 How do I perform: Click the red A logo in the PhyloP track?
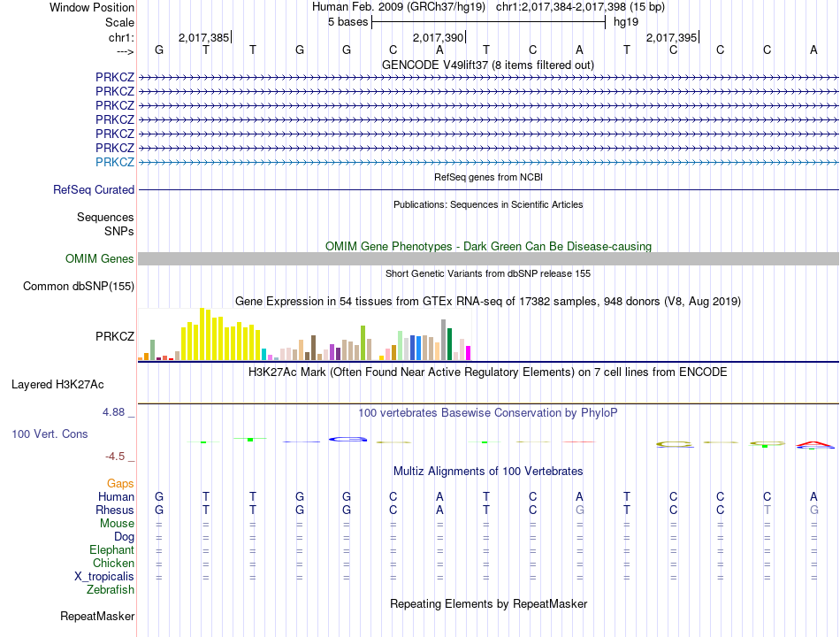point(813,444)
